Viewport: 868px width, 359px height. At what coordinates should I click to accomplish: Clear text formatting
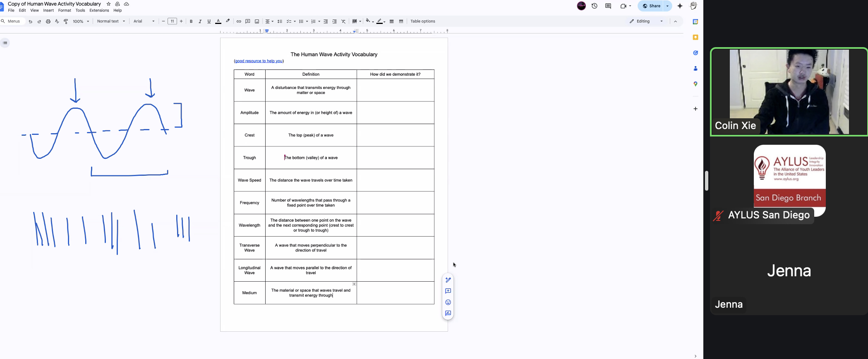[343, 22]
